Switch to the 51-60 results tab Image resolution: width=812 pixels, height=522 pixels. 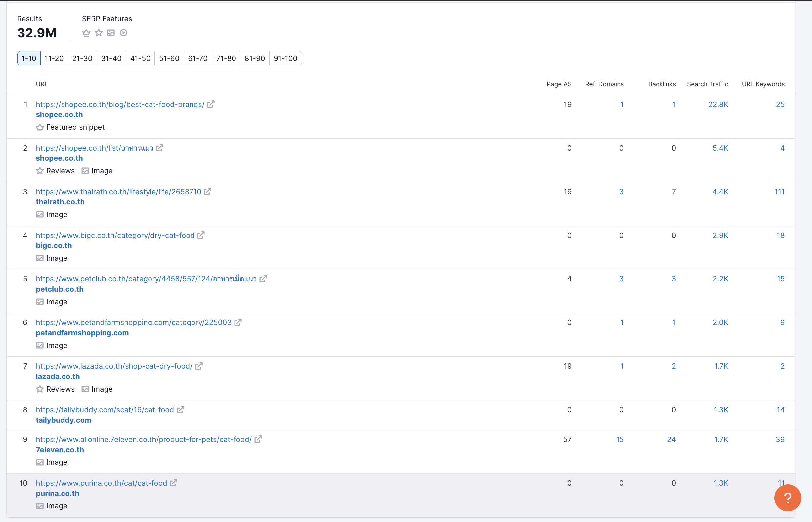tap(169, 58)
